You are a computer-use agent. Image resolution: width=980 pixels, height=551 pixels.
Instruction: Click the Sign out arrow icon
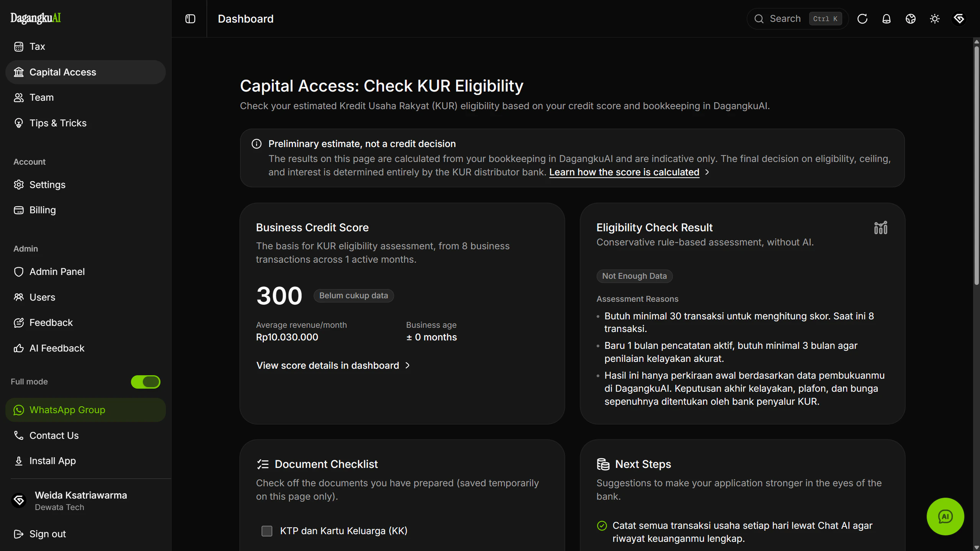tap(19, 534)
